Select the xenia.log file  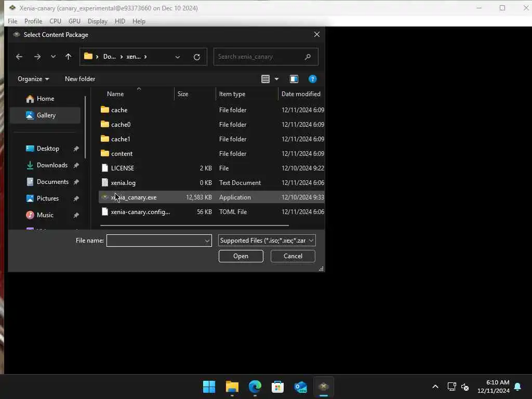(211, 183)
